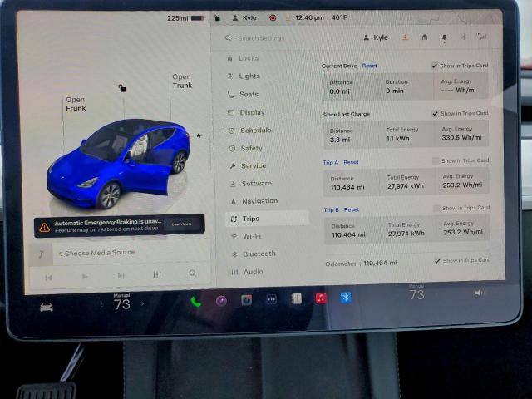
Task: Tap the status bar software download icon
Action: [x=288, y=18]
